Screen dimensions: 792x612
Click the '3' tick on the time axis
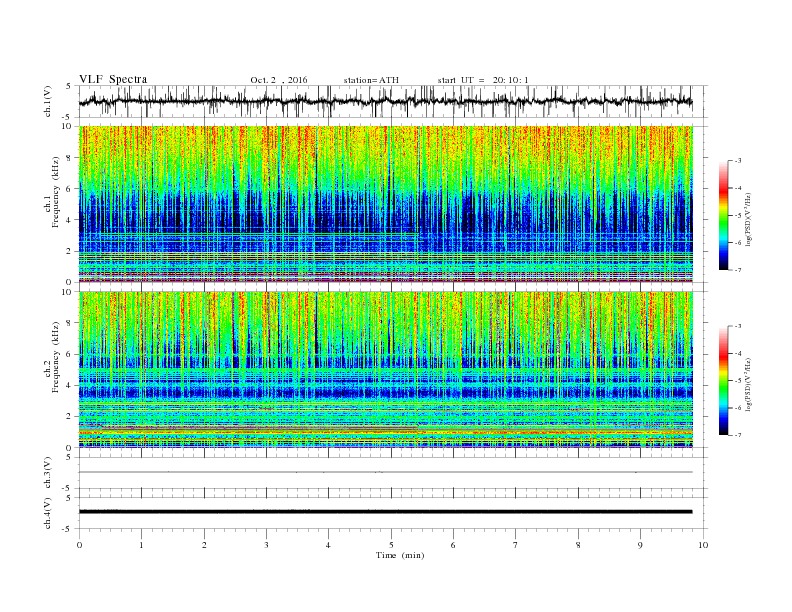point(266,545)
